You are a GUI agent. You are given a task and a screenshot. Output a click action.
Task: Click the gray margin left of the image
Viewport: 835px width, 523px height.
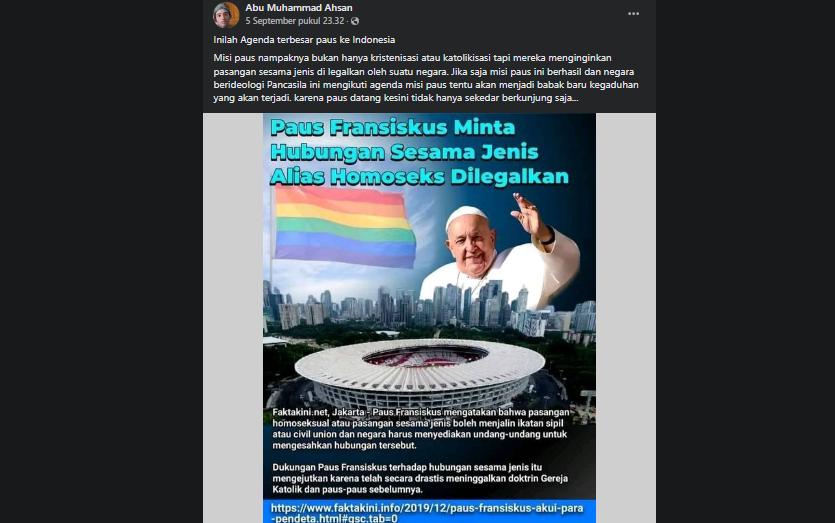[x=233, y=318]
